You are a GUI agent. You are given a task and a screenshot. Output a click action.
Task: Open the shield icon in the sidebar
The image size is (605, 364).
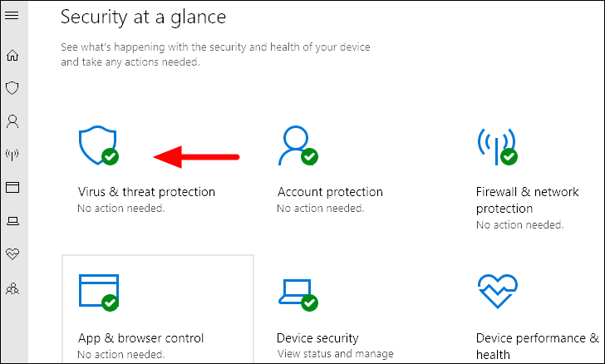pyautogui.click(x=12, y=87)
